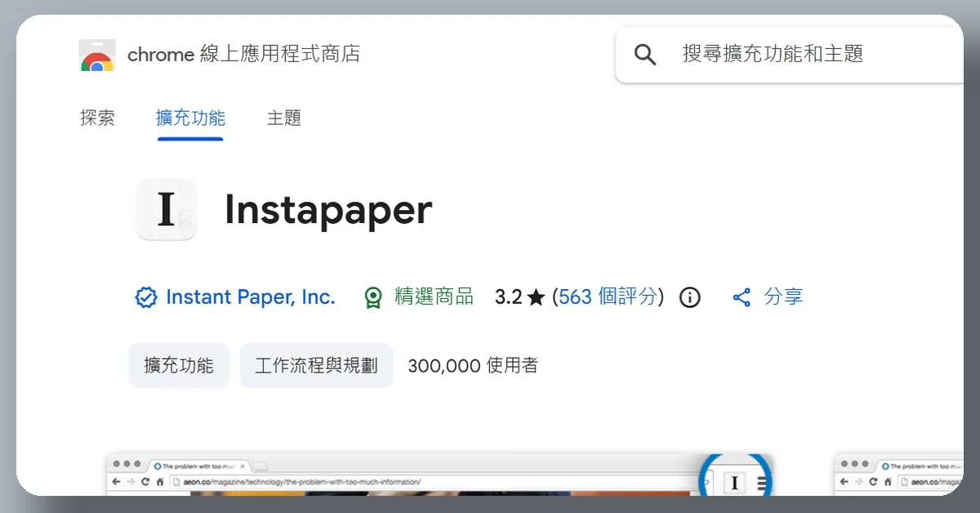This screenshot has height=513, width=980.
Task: Switch to the 主題 tab
Action: tap(284, 118)
